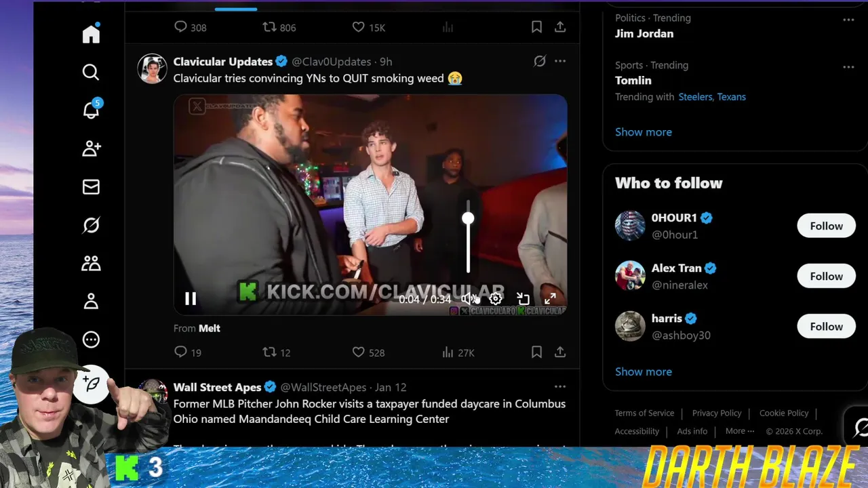This screenshot has width=868, height=488.
Task: Open Steelers trending link
Action: (696, 97)
